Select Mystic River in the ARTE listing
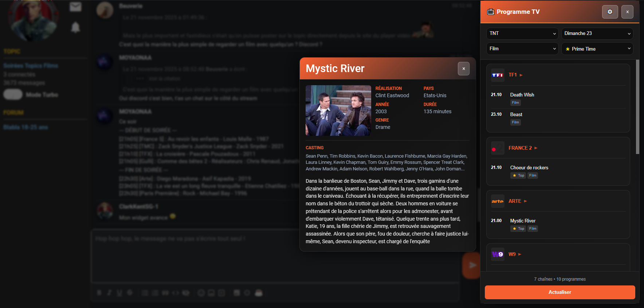Screen dimensions: 644x308 pos(523,221)
